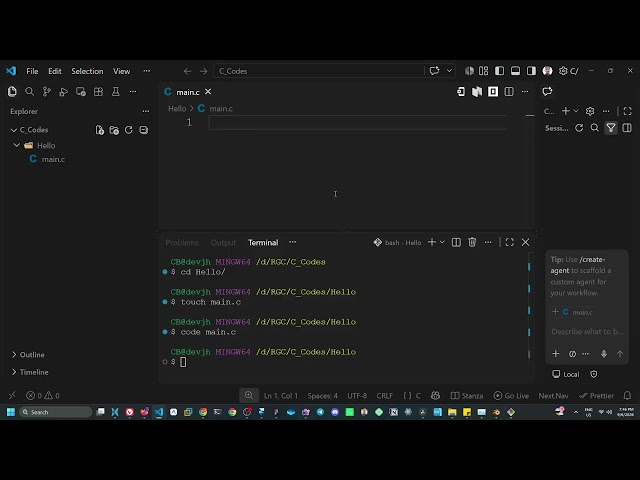Open the File menu
Viewport: 640px width, 480px height.
[x=32, y=71]
